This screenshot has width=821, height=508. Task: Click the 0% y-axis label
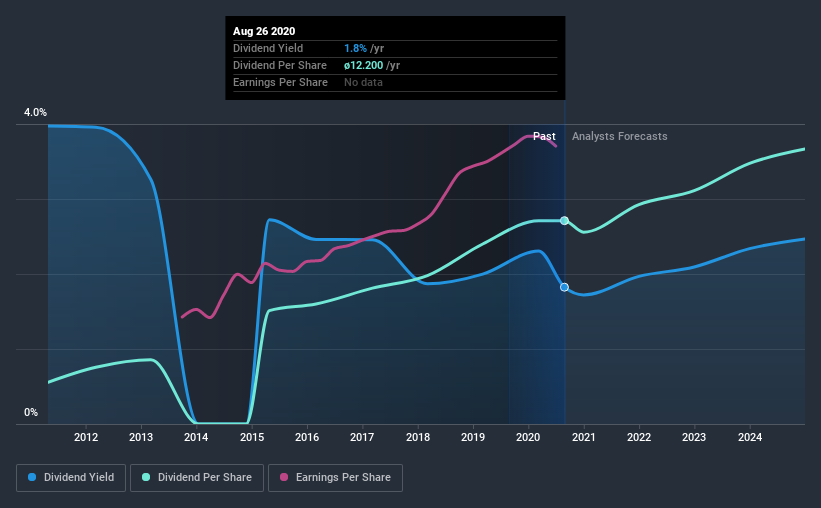coord(31,413)
